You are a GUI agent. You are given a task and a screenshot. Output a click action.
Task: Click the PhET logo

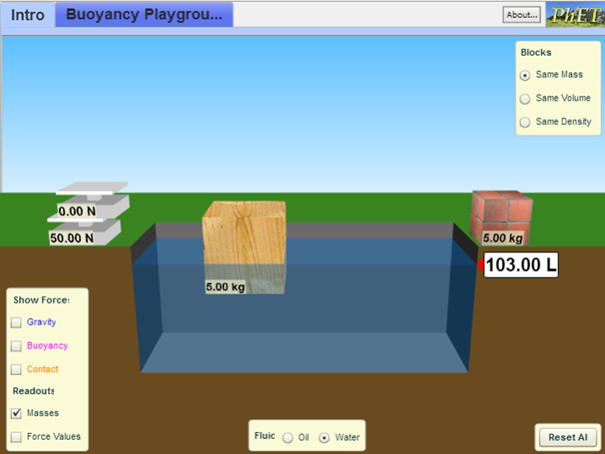(x=575, y=15)
